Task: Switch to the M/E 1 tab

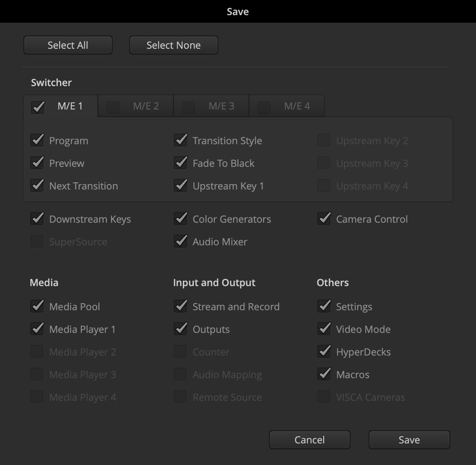Action: [61, 107]
